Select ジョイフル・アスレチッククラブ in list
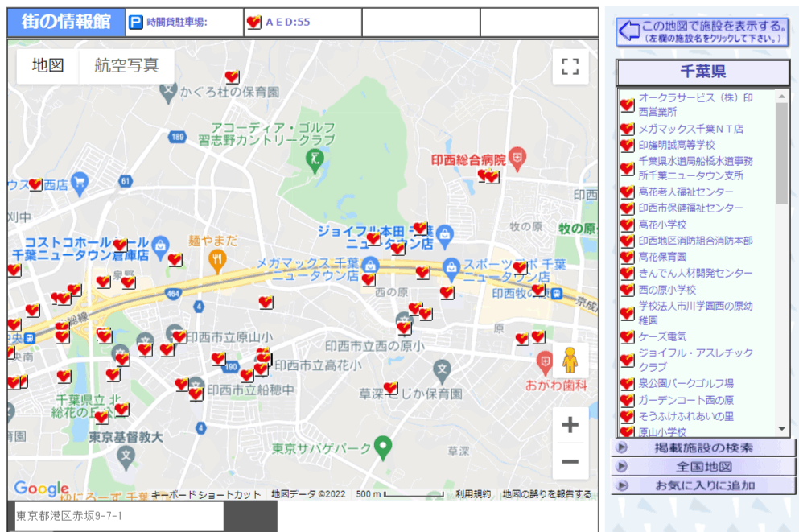This screenshot has height=532, width=799. click(695, 360)
